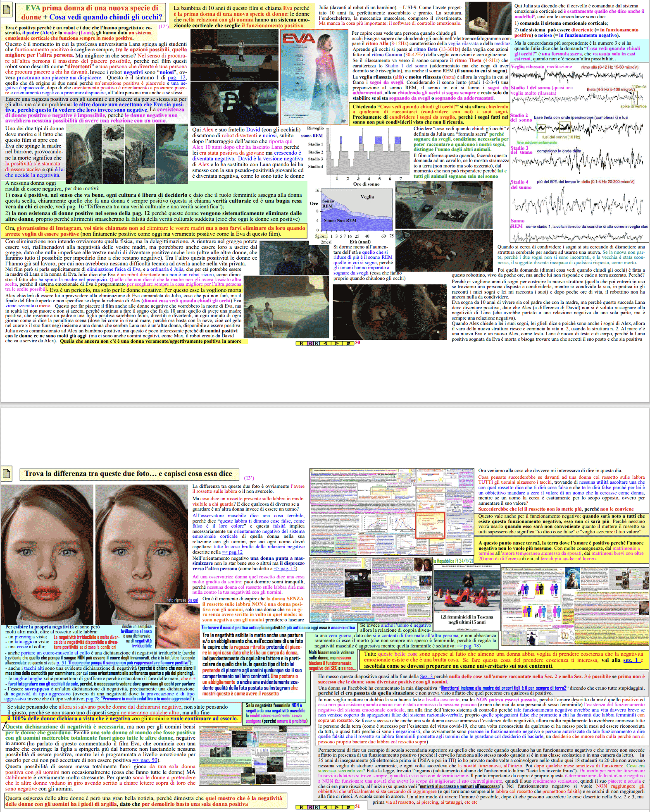Follow the '=> pag. 15' link about disprezzo
The height and width of the screenshot is (812, 650).
(285, 568)
